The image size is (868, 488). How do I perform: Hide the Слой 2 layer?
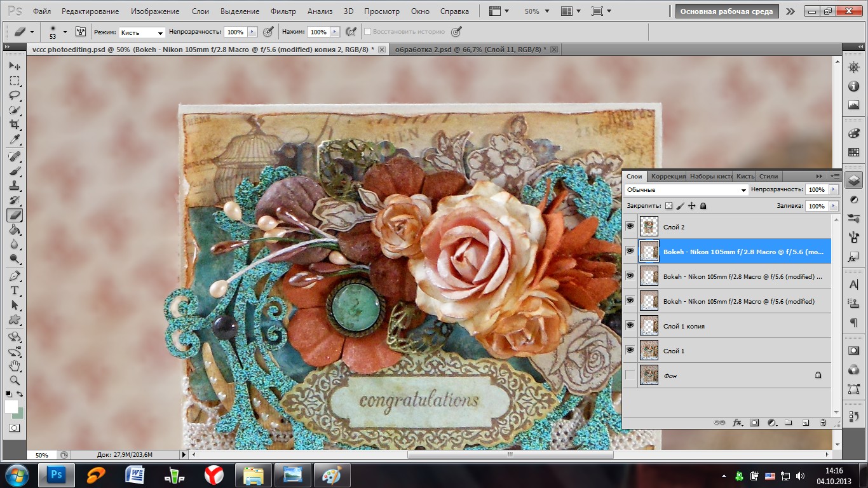630,227
